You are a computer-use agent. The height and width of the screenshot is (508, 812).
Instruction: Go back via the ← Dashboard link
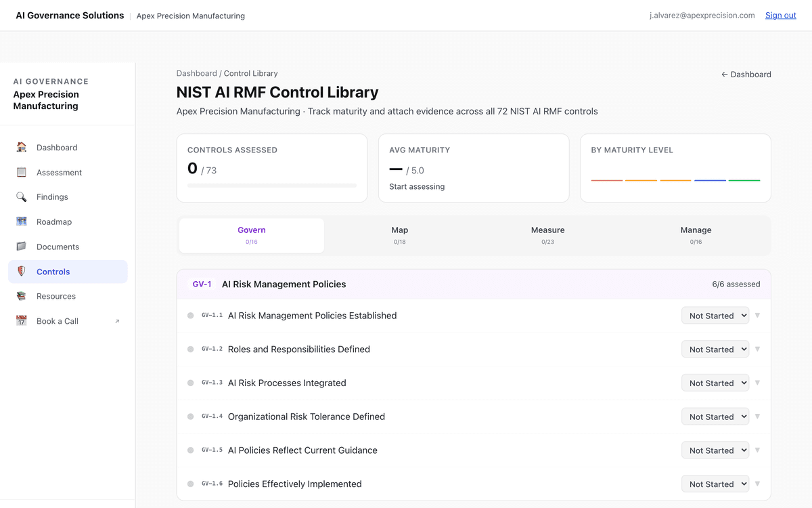click(x=746, y=75)
